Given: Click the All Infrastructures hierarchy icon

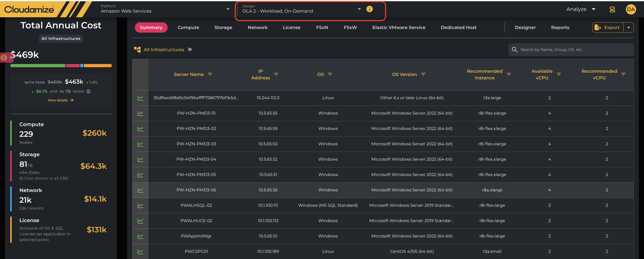Looking at the screenshot, I should click(x=137, y=49).
